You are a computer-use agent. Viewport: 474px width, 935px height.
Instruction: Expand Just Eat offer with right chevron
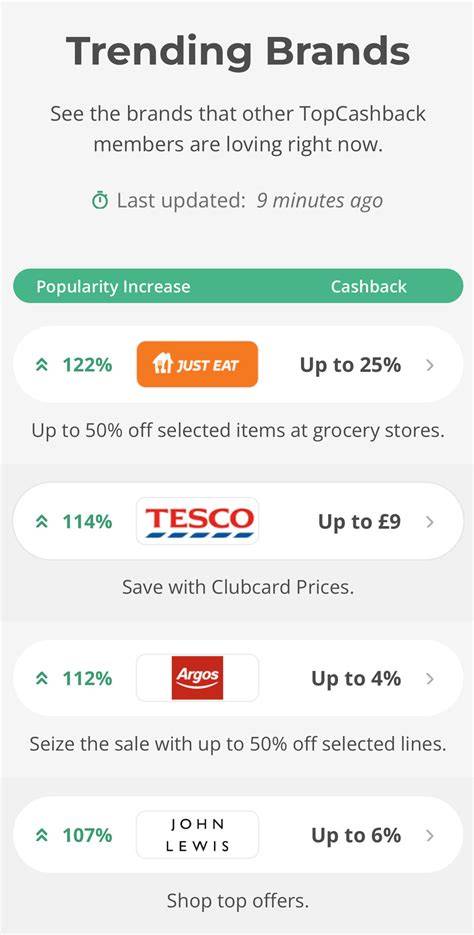(x=430, y=365)
